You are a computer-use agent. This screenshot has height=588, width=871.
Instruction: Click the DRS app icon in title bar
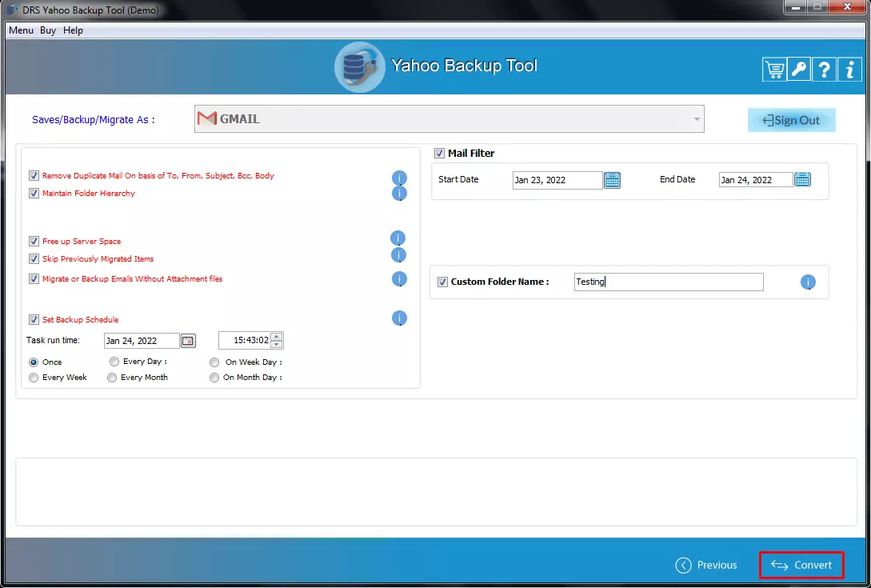[12, 10]
